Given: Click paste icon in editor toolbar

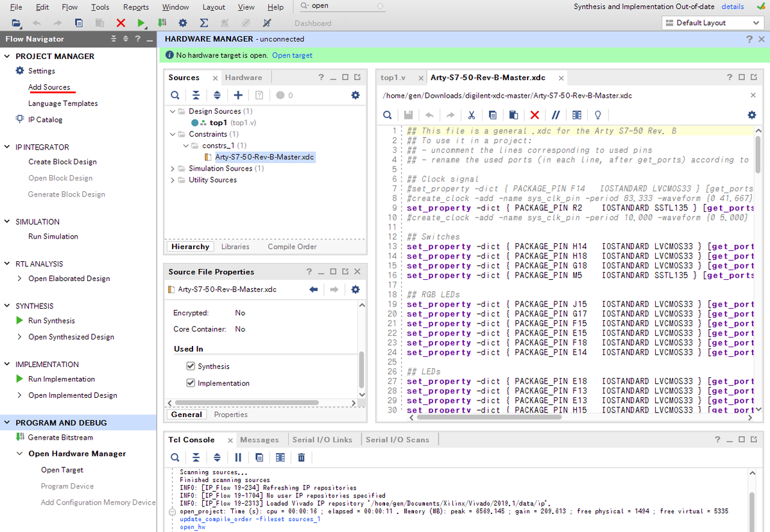Looking at the screenshot, I should tap(513, 115).
